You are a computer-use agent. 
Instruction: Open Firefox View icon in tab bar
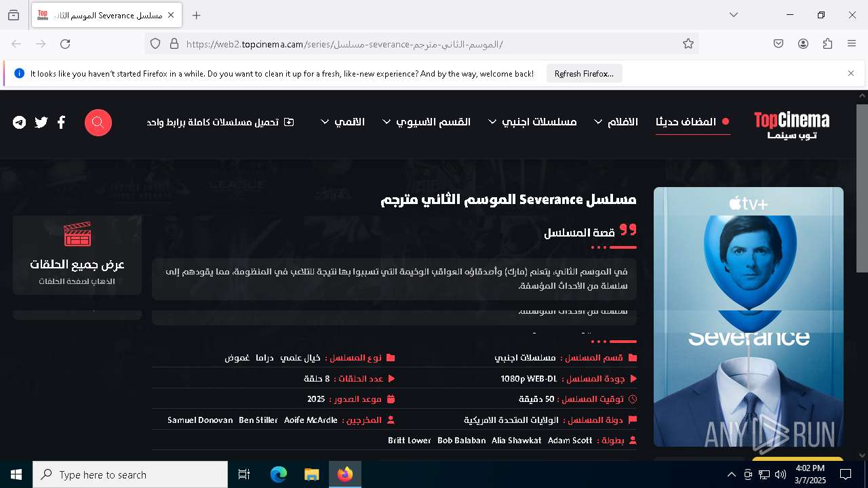[14, 15]
